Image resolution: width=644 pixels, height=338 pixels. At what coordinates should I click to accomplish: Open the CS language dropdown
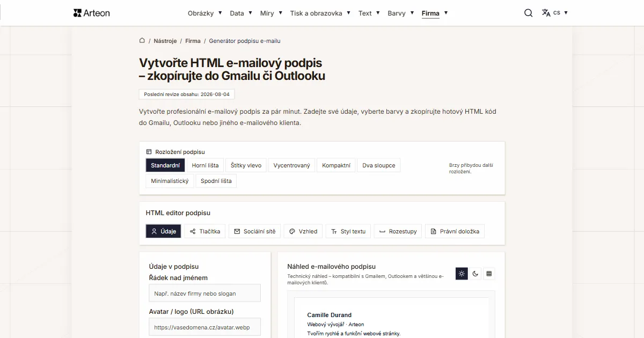(560, 13)
